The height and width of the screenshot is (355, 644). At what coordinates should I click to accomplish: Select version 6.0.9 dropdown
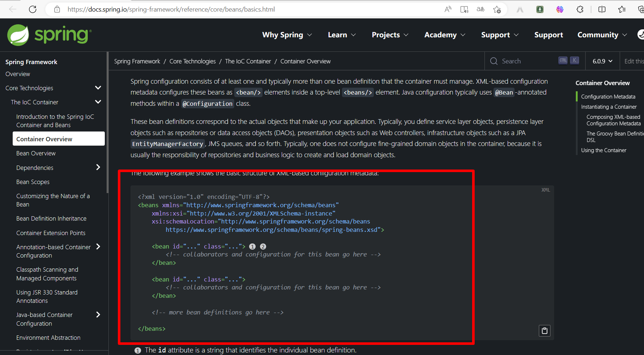[602, 61]
